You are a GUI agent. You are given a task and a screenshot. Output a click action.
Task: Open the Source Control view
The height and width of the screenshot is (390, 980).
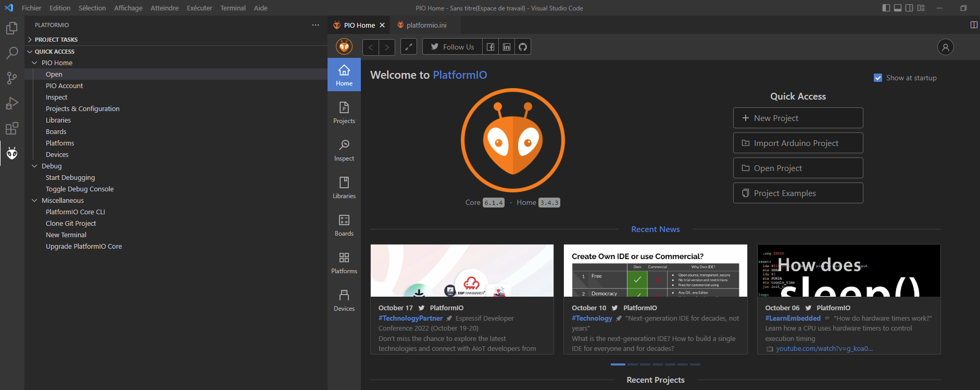pyautogui.click(x=12, y=78)
